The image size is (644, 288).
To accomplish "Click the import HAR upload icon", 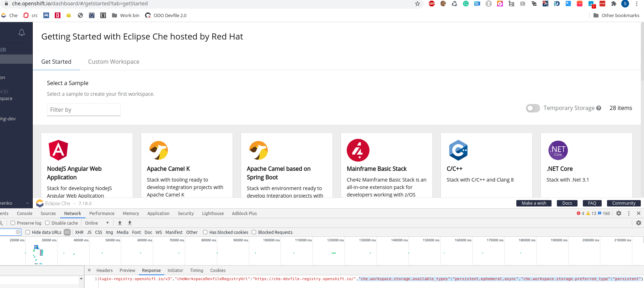I will tap(120, 223).
